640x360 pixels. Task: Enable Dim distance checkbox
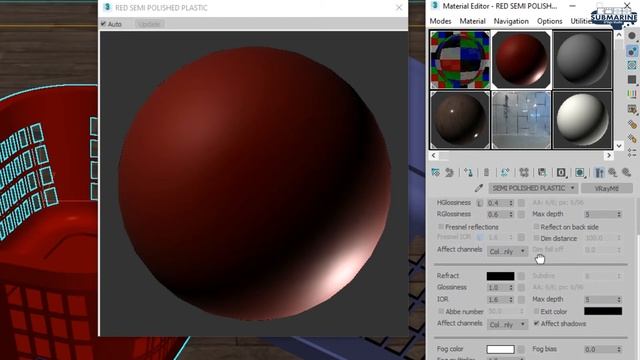536,238
